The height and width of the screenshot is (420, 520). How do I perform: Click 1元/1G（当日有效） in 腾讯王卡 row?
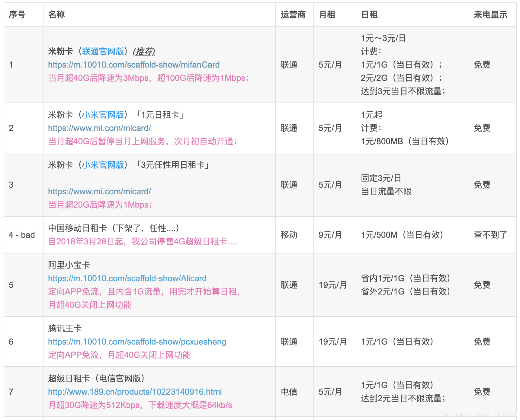[x=397, y=342]
